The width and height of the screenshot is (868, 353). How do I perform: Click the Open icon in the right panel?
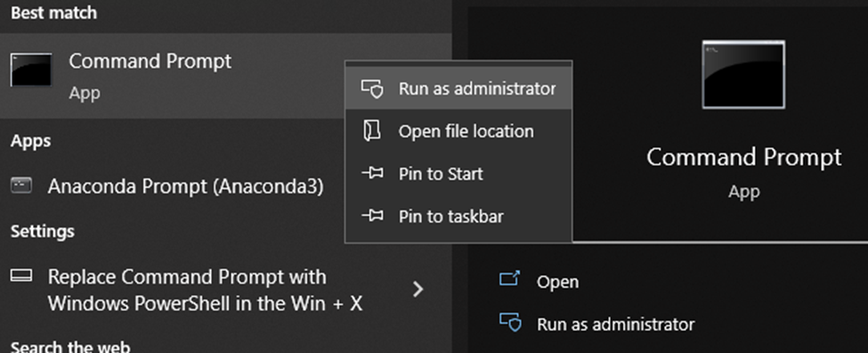[x=509, y=278]
